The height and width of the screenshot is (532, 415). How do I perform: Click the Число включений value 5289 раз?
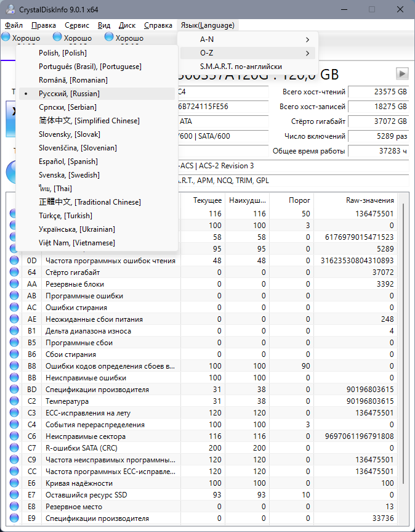tap(378, 136)
